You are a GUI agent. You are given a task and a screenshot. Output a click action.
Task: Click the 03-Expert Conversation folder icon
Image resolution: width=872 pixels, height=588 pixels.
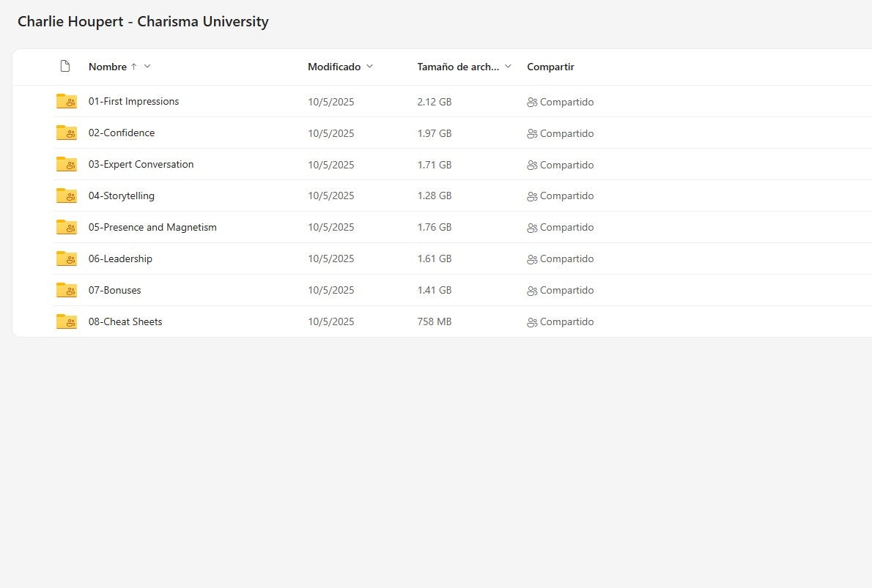66,165
